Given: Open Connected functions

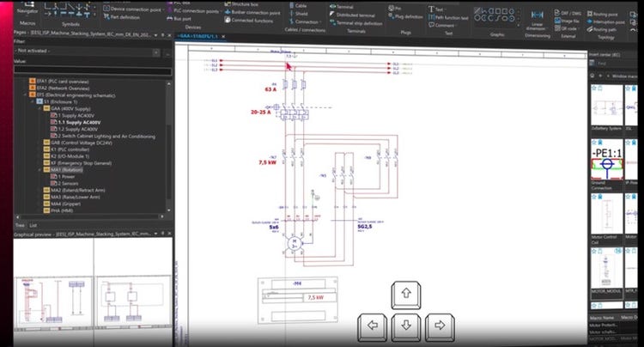Looking at the screenshot, I should pos(248,20).
